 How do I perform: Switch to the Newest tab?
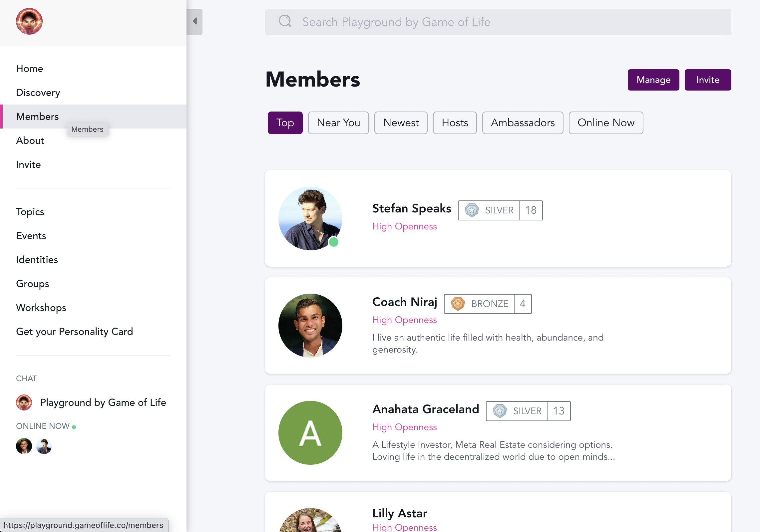pyautogui.click(x=401, y=123)
